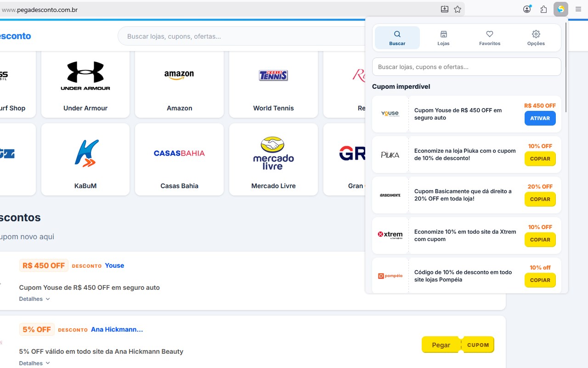588x368 pixels.
Task: Open the Opções settings tab
Action: coord(536,38)
